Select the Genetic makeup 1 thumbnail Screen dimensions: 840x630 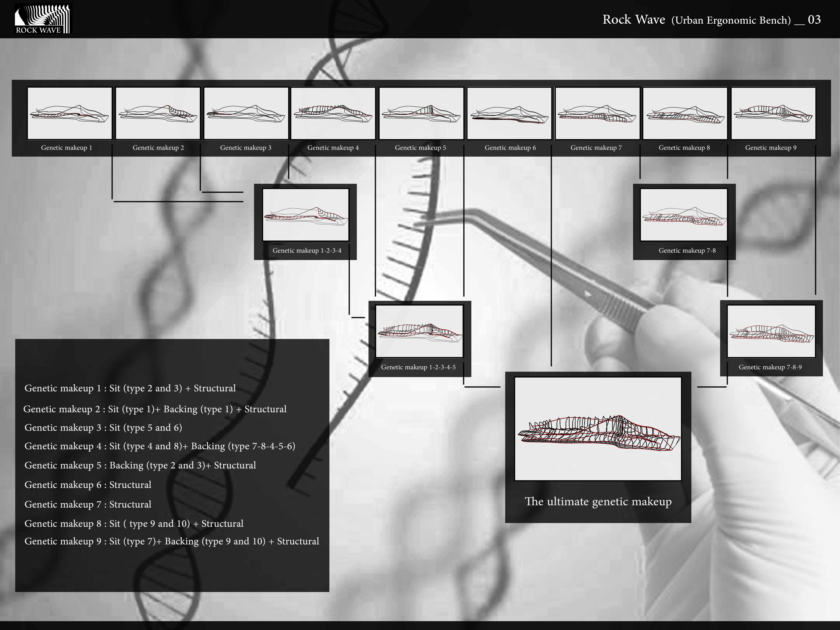pyautogui.click(x=70, y=113)
